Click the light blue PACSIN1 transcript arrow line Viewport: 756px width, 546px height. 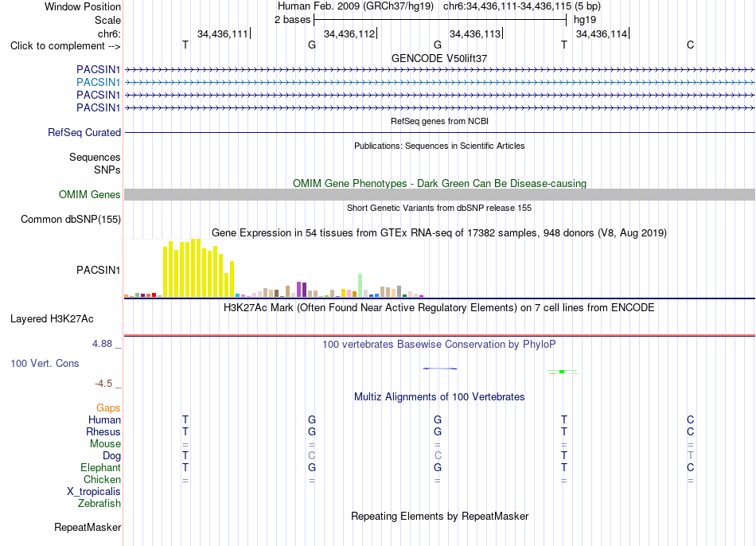point(439,83)
